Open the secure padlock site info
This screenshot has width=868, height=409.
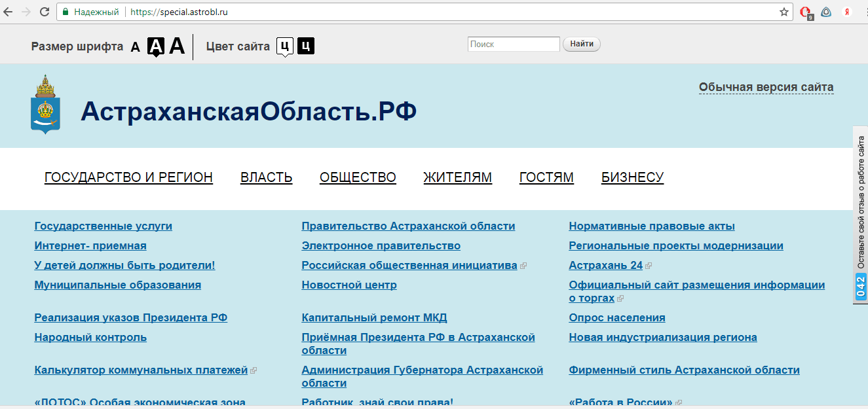66,12
